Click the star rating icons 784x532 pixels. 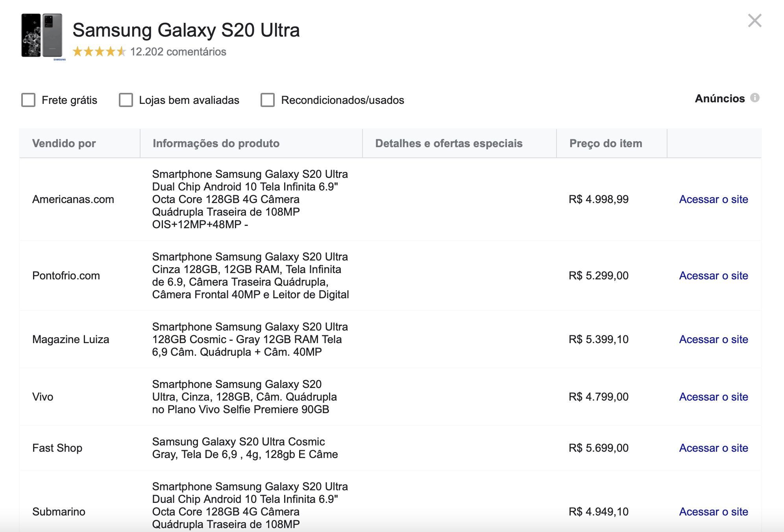click(99, 52)
